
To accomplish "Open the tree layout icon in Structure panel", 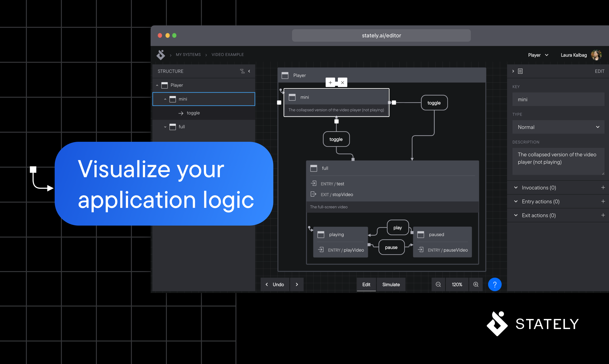I will (x=242, y=71).
